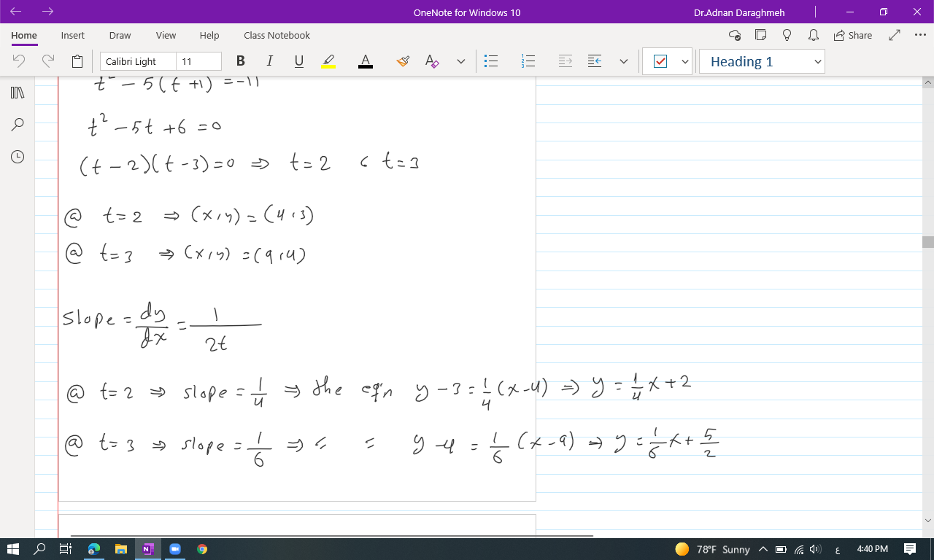Screen dimensions: 934x560
Task: Undo the last action
Action: click(19, 61)
